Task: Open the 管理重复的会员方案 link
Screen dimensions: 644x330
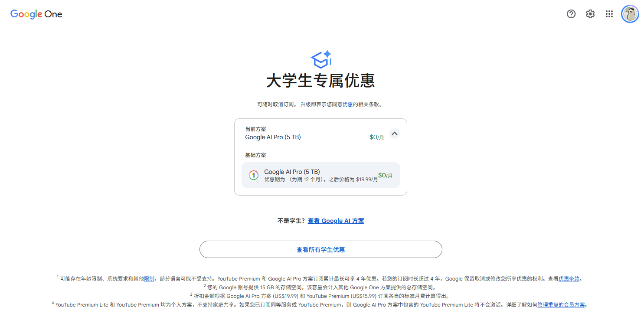Action: click(561, 305)
